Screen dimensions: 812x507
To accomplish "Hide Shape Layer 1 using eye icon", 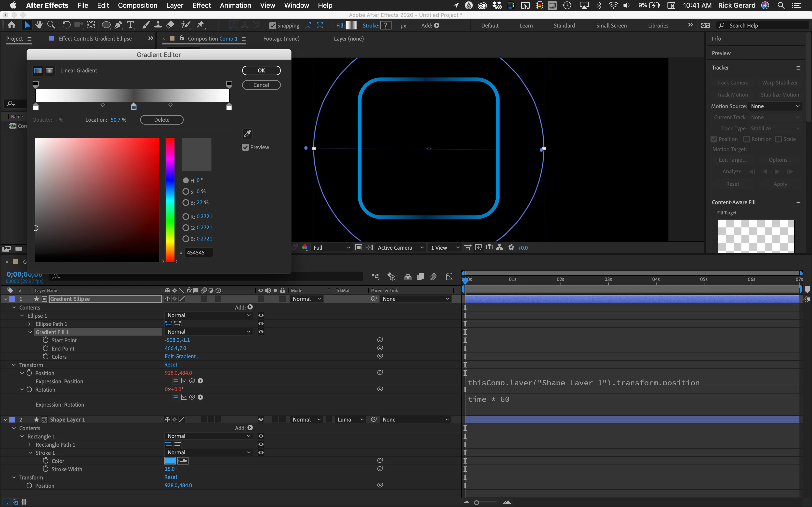I will coord(261,420).
